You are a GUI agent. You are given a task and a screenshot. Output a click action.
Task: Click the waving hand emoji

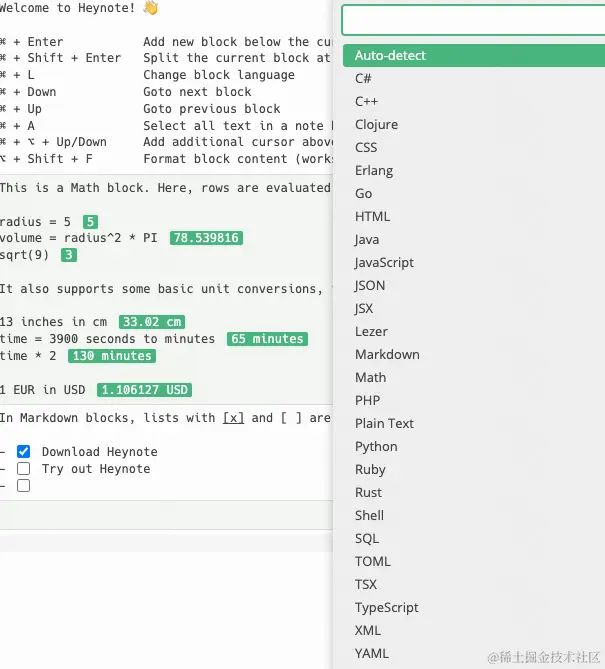(151, 8)
